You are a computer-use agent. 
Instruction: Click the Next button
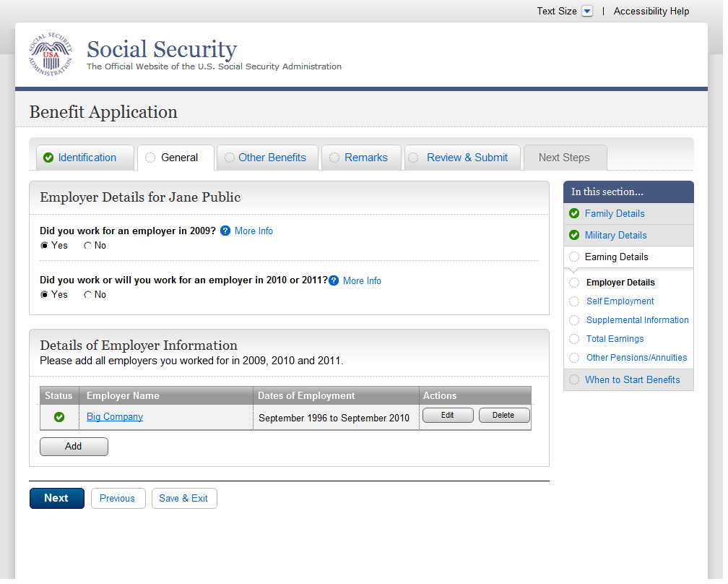pyautogui.click(x=56, y=498)
